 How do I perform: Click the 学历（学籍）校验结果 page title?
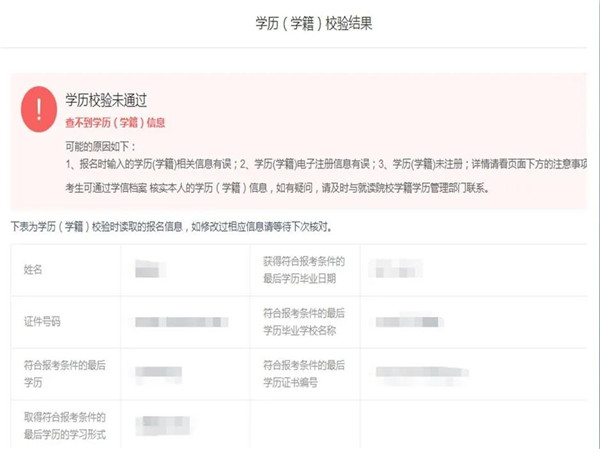click(x=299, y=22)
